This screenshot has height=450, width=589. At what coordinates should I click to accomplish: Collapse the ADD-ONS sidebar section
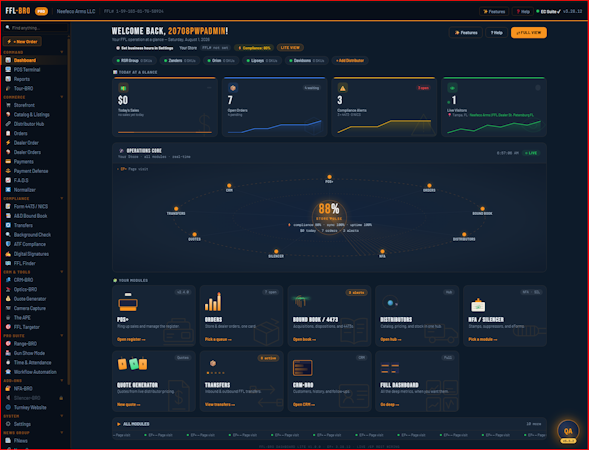point(62,381)
